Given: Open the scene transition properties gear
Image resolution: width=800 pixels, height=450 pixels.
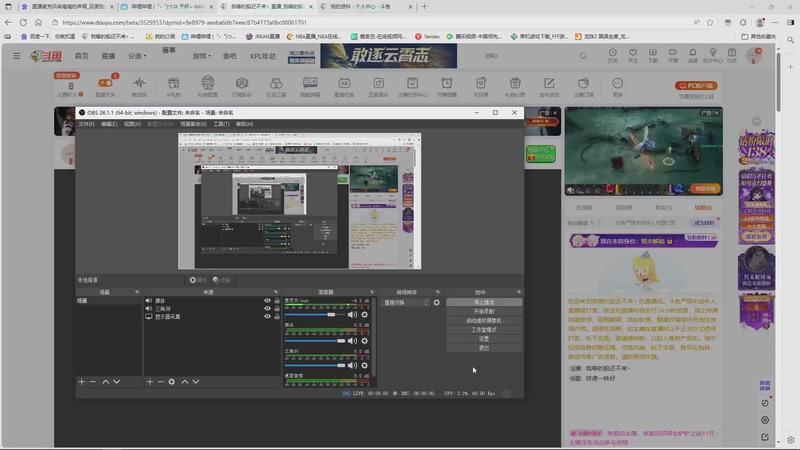Looking at the screenshot, I should 437,303.
